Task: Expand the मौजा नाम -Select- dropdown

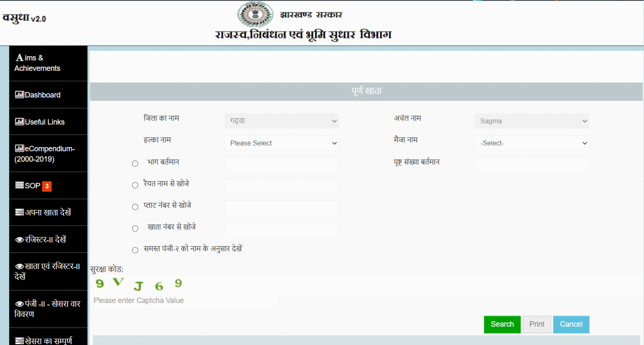Action: [532, 143]
